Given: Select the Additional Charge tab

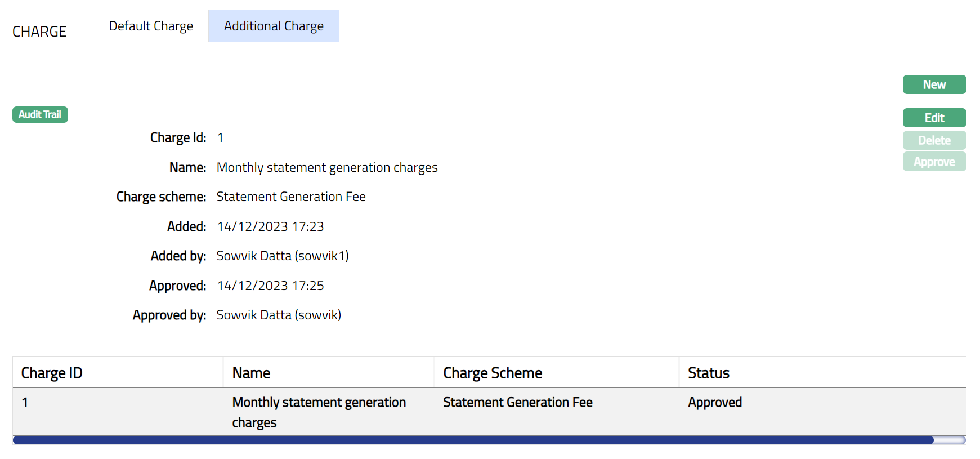Looking at the screenshot, I should click(274, 26).
